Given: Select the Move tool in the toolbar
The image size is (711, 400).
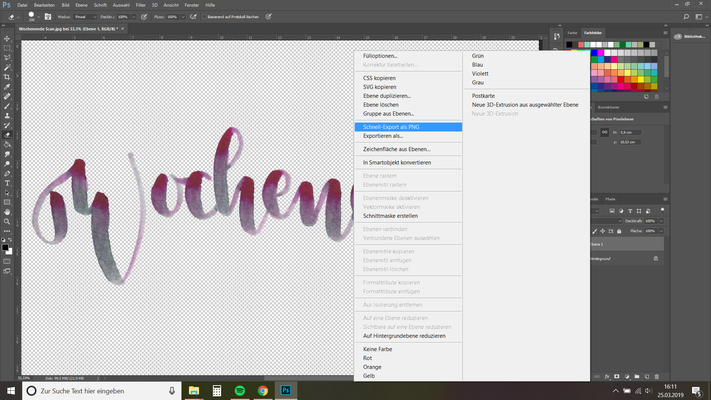Looking at the screenshot, I should pyautogui.click(x=8, y=37).
